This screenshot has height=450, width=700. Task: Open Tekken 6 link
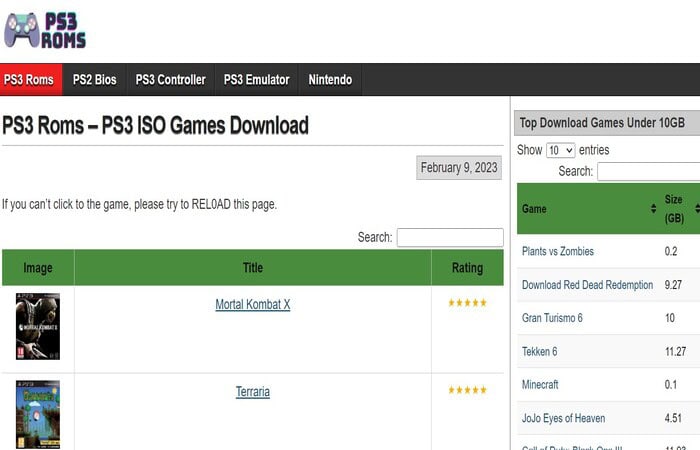pos(539,352)
